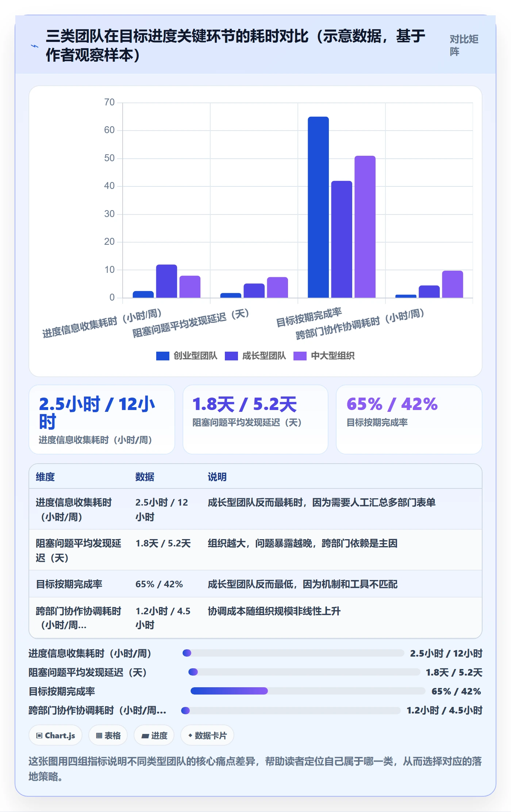Click table cell 2.5小时 / 12小时
The width and height of the screenshot is (511, 812).
(x=162, y=510)
